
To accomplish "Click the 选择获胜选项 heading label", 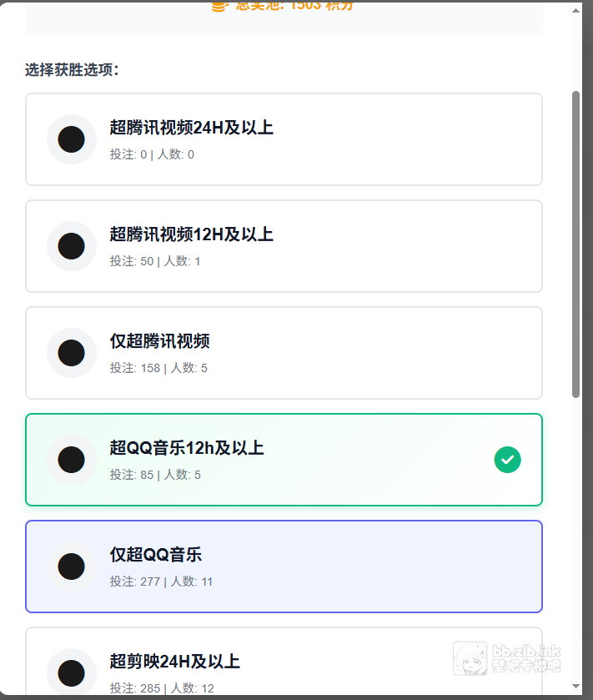I will [x=72, y=69].
